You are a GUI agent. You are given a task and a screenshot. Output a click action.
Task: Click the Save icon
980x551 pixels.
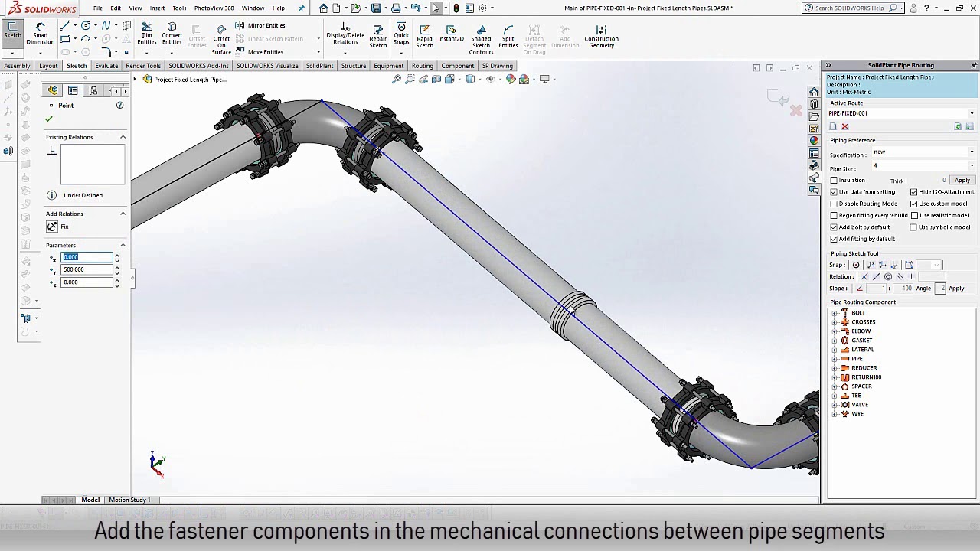pyautogui.click(x=376, y=8)
